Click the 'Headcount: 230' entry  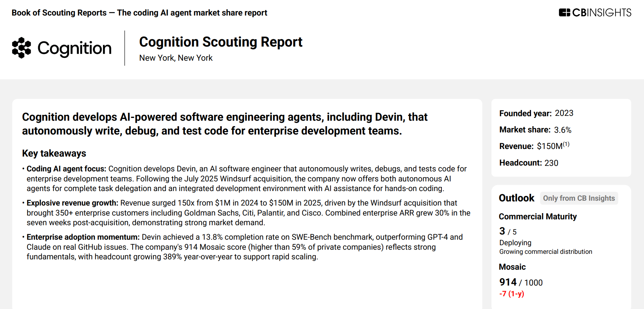pyautogui.click(x=529, y=163)
